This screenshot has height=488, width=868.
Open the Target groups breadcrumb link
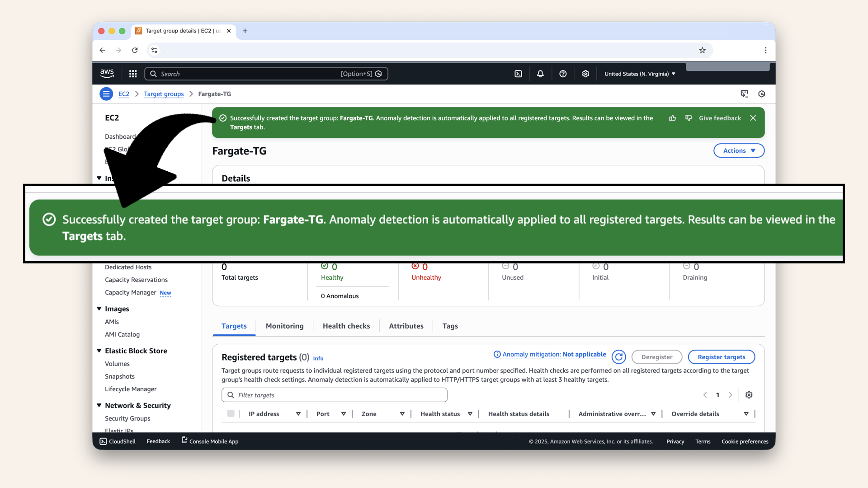pos(164,94)
